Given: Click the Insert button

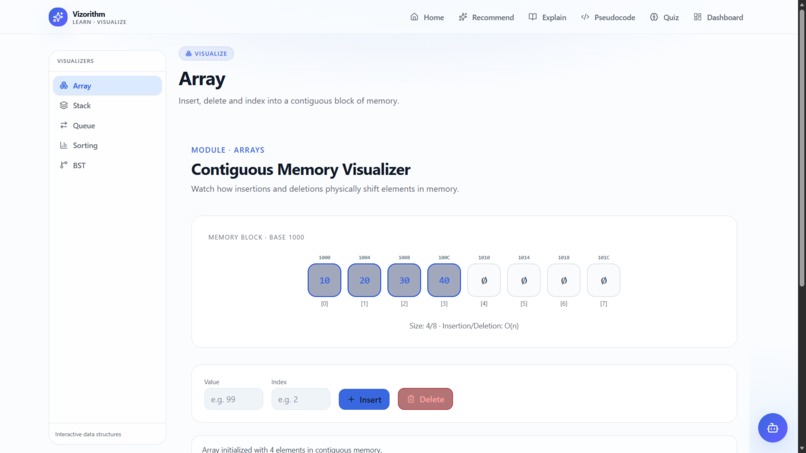Looking at the screenshot, I should pyautogui.click(x=364, y=399).
